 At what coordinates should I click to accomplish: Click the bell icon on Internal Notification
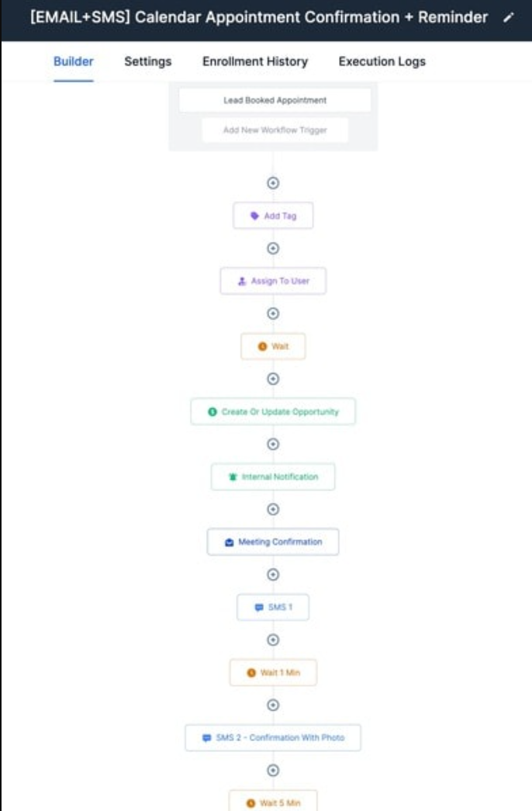pyautogui.click(x=233, y=477)
